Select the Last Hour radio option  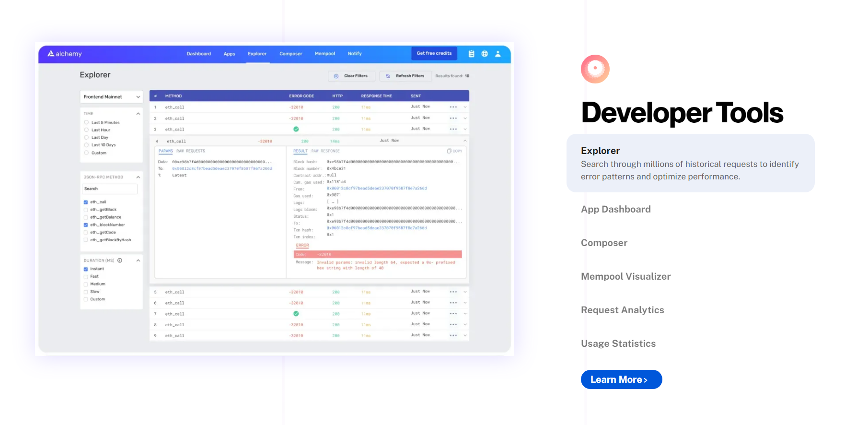pyautogui.click(x=86, y=130)
